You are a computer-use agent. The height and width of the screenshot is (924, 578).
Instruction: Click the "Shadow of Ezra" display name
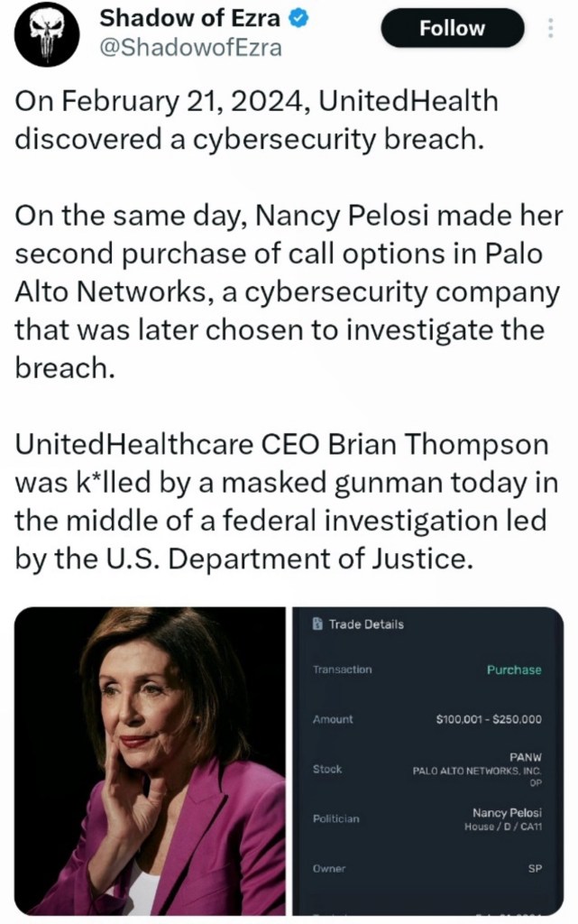[188, 17]
